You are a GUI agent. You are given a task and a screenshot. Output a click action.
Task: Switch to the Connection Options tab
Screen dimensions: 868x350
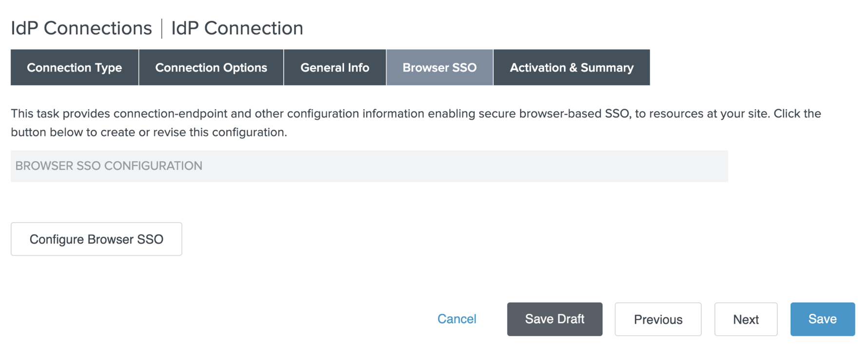[x=211, y=68]
